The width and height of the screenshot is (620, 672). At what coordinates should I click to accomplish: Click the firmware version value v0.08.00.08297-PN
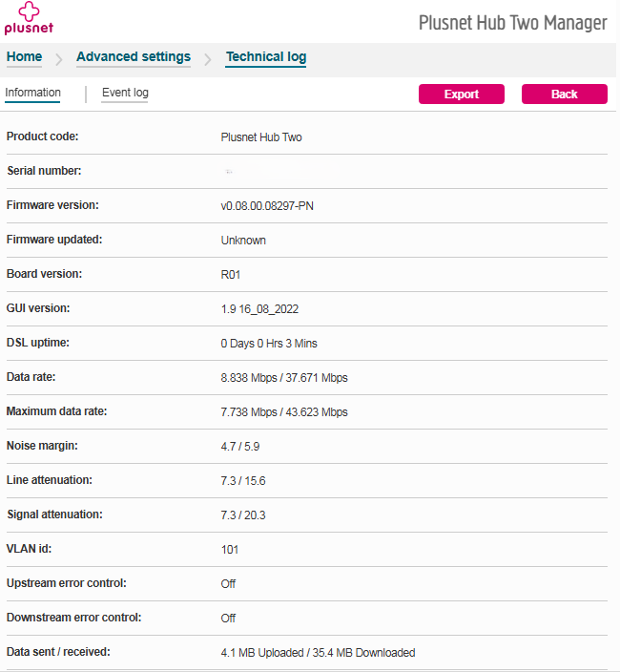pyautogui.click(x=267, y=206)
